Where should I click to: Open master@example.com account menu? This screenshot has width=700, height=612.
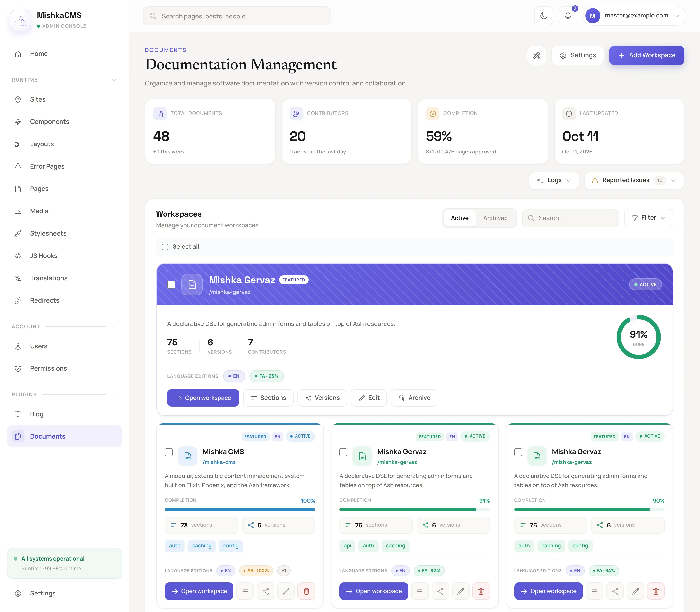click(634, 16)
